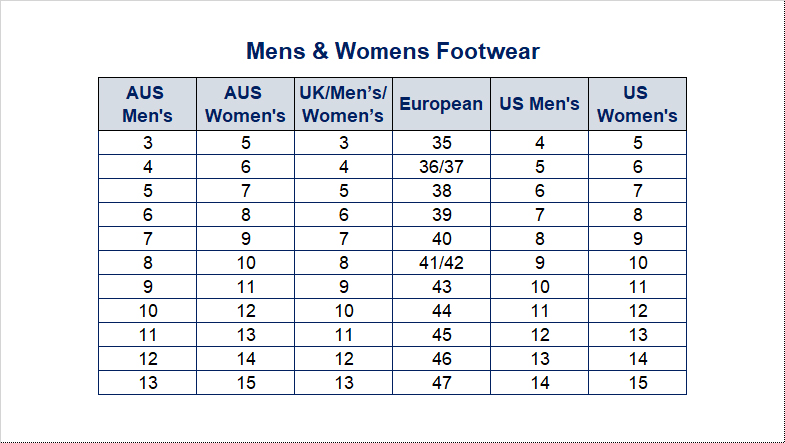Click European size 35 cell

tap(441, 143)
